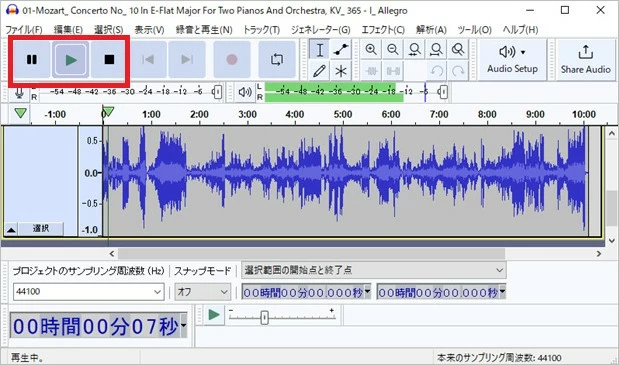This screenshot has width=619, height=365.
Task: Click the red Record button
Action: [232, 60]
